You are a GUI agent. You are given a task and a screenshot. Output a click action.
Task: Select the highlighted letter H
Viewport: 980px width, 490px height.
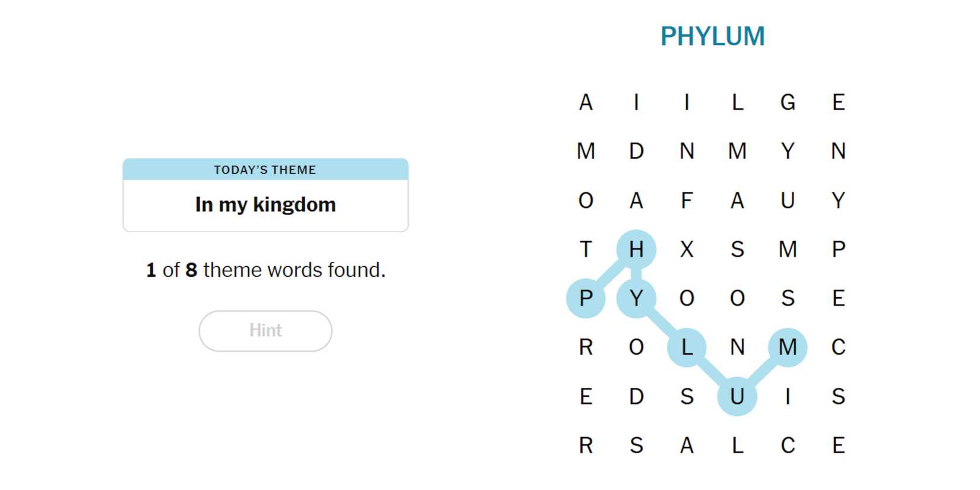636,249
